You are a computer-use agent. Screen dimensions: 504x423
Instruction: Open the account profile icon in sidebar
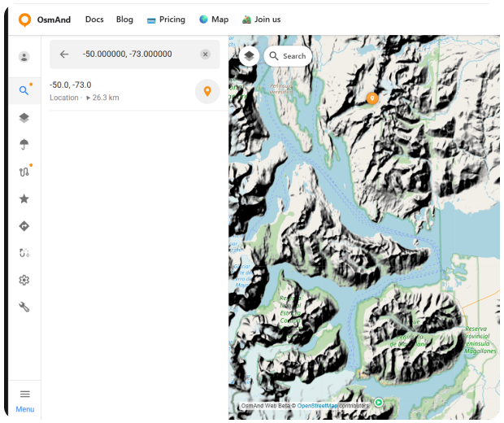[24, 57]
